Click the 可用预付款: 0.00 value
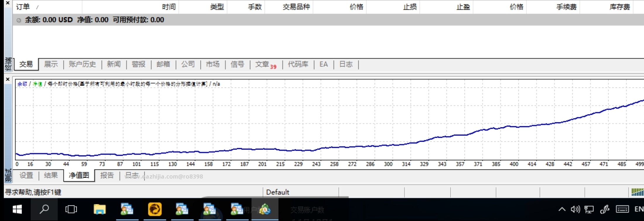Image resolution: width=644 pixels, height=221 pixels. 138,20
